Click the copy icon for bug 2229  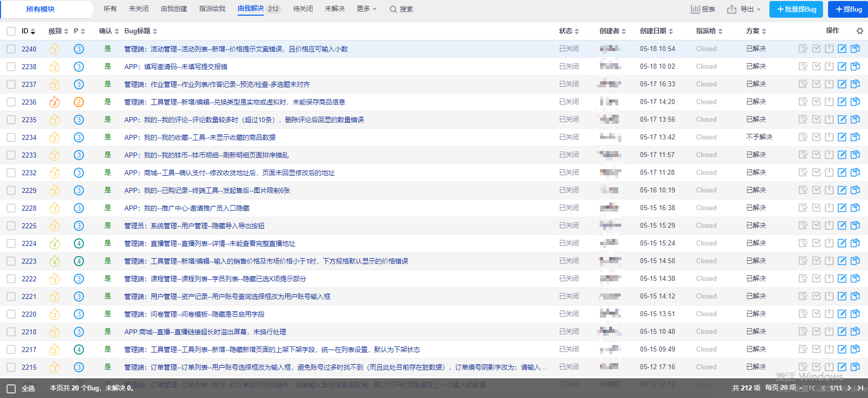[x=855, y=190]
